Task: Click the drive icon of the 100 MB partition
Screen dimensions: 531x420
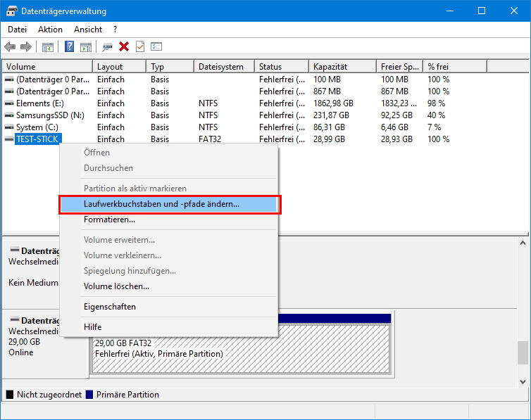Action: [x=9, y=79]
